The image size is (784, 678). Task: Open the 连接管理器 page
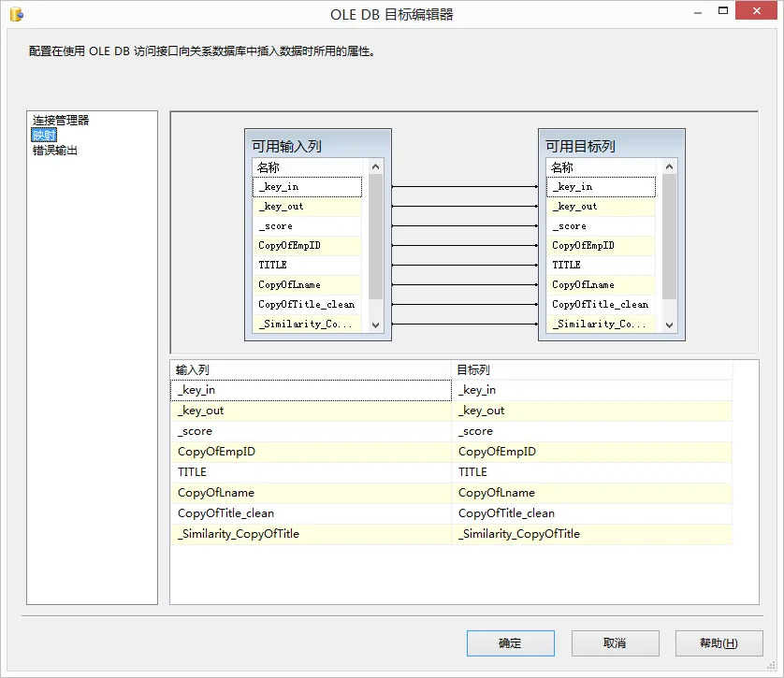click(61, 121)
